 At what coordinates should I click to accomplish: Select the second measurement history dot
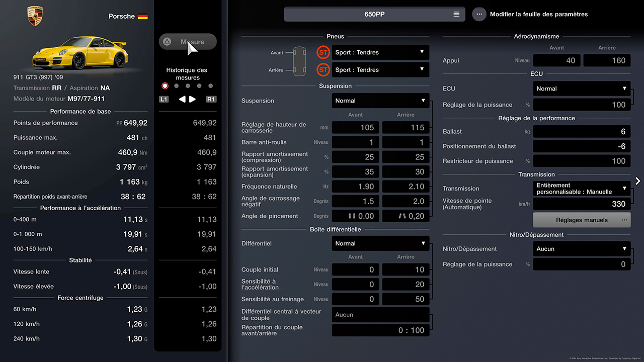pyautogui.click(x=177, y=86)
